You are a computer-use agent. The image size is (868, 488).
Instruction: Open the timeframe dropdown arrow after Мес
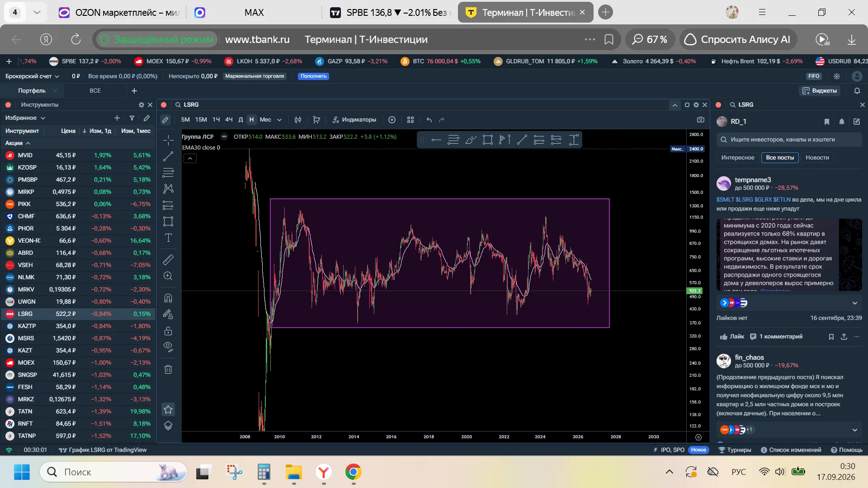pyautogui.click(x=279, y=120)
